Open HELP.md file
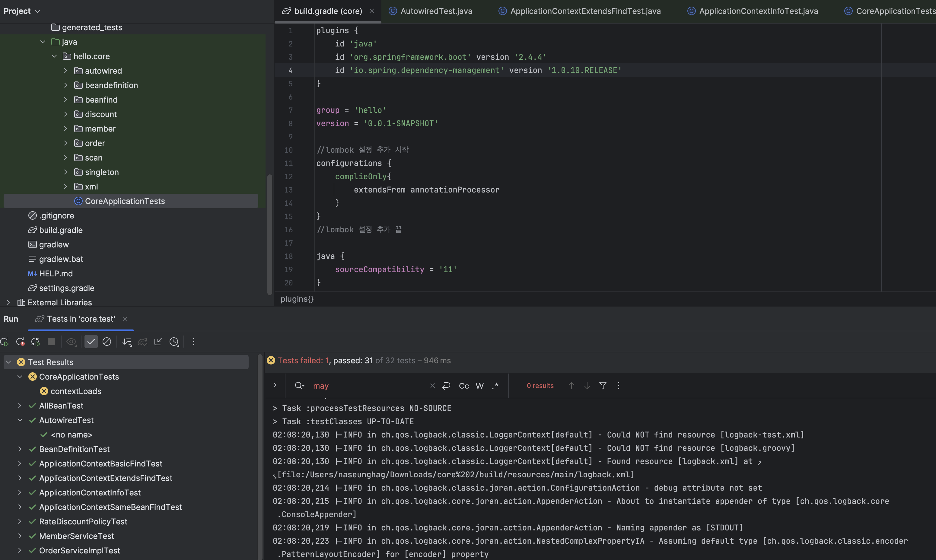The image size is (936, 560). (x=50, y=274)
